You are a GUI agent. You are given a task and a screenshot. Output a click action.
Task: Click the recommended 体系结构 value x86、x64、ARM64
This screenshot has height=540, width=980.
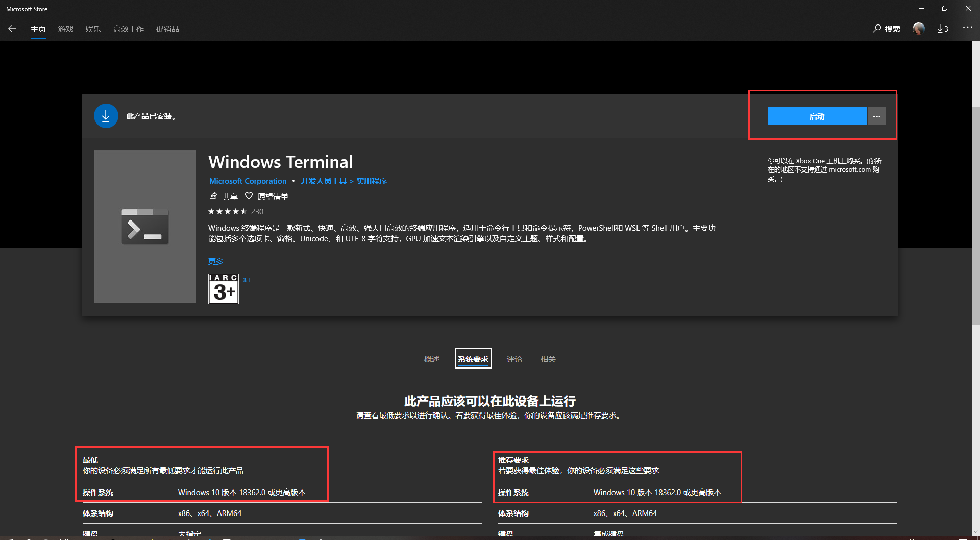tap(625, 513)
